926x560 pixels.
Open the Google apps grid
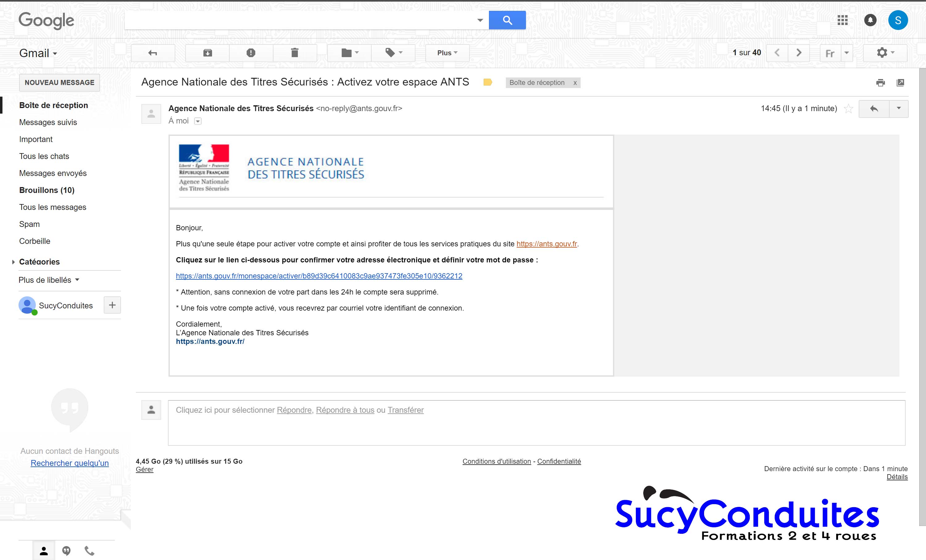pyautogui.click(x=843, y=20)
